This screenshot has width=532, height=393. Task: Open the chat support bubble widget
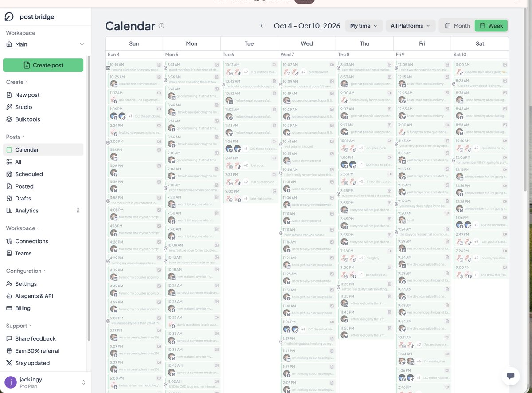click(510, 376)
